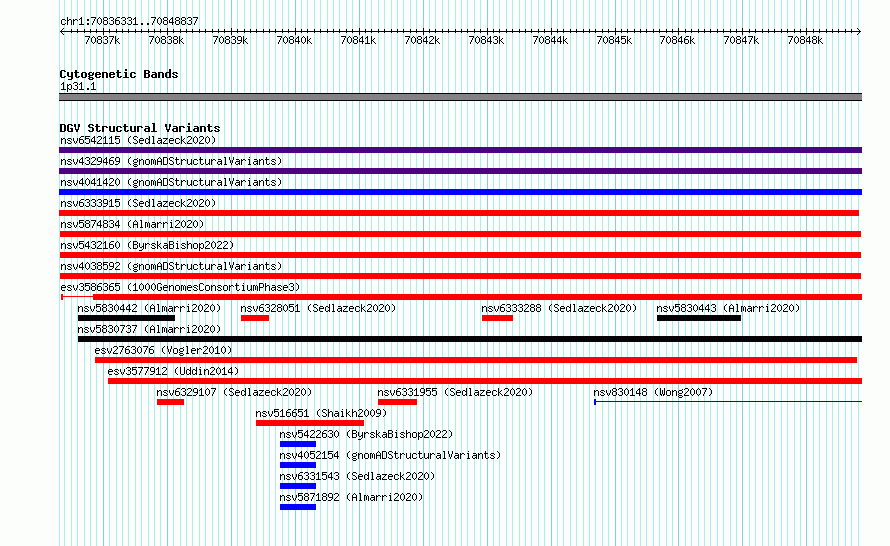
Task: Open the nsv830148 (Wong2007) label
Action: point(653,392)
